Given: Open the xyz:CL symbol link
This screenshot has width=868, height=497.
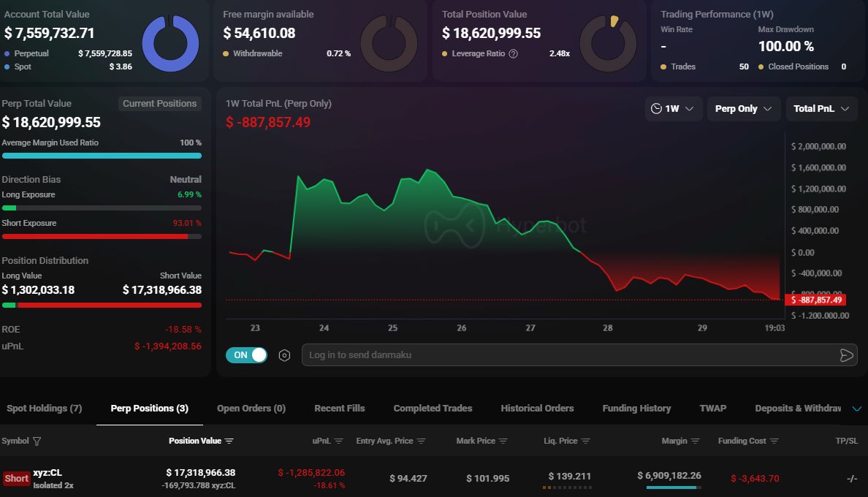Looking at the screenshot, I should 47,473.
